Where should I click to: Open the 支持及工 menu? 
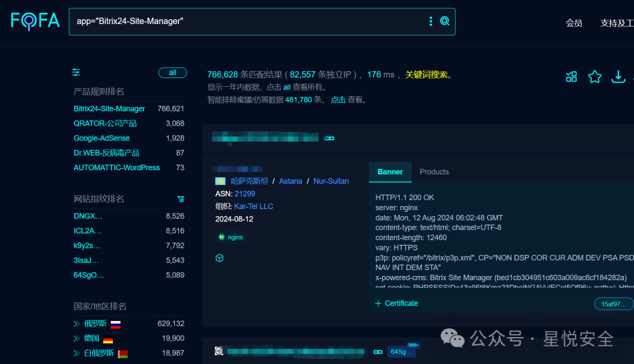point(616,23)
